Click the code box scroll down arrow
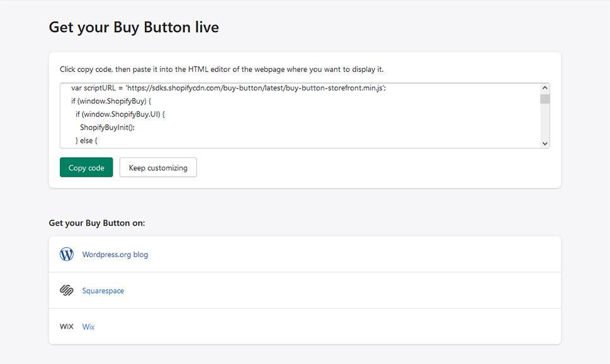The image size is (610, 364). tap(545, 143)
